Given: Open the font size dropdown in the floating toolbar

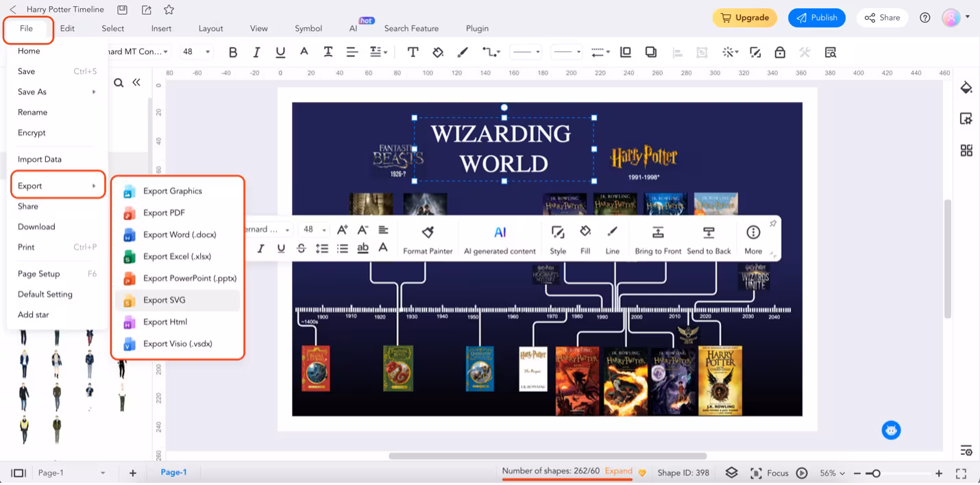Looking at the screenshot, I should (315, 229).
